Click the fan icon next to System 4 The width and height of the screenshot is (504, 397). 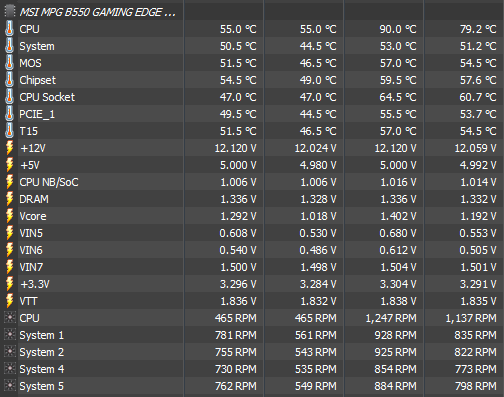click(x=10, y=368)
